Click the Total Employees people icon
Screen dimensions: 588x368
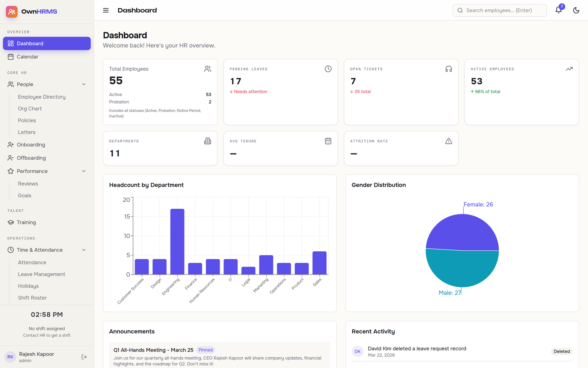208,69
